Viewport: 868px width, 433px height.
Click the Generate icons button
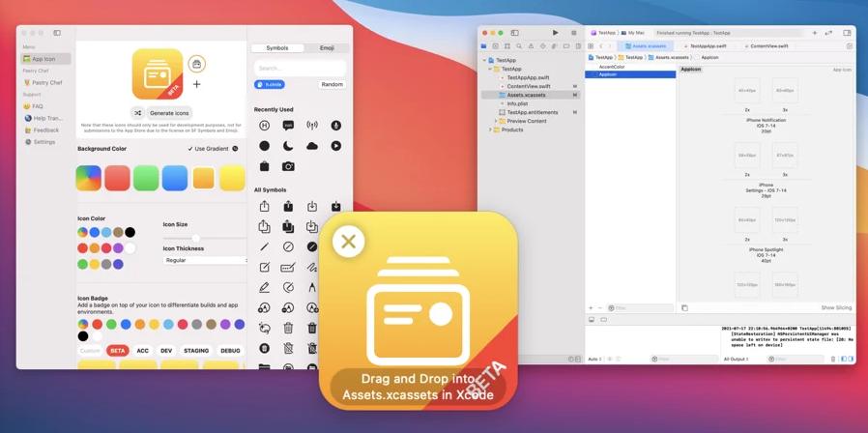pyautogui.click(x=169, y=113)
